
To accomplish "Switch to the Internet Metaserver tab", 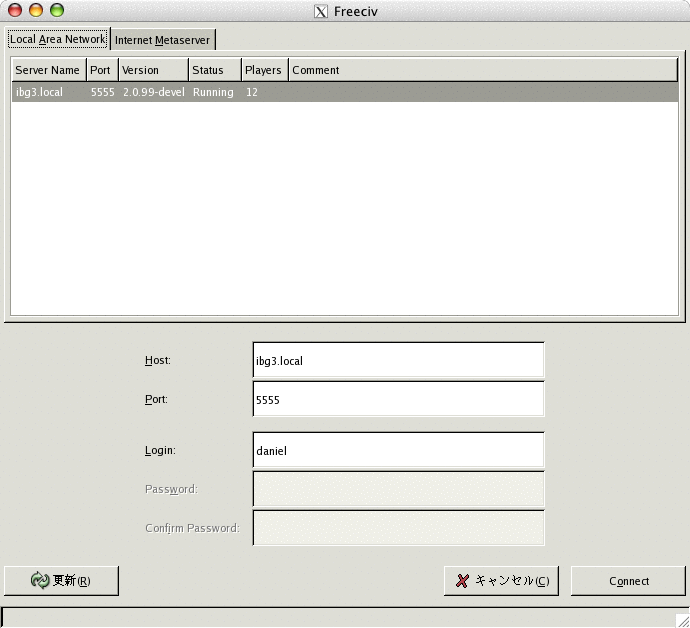I will click(163, 40).
